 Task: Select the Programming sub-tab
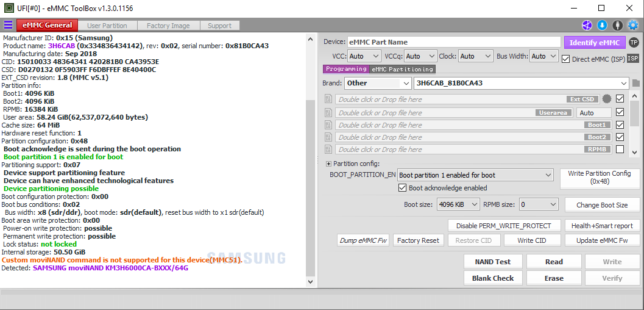346,69
